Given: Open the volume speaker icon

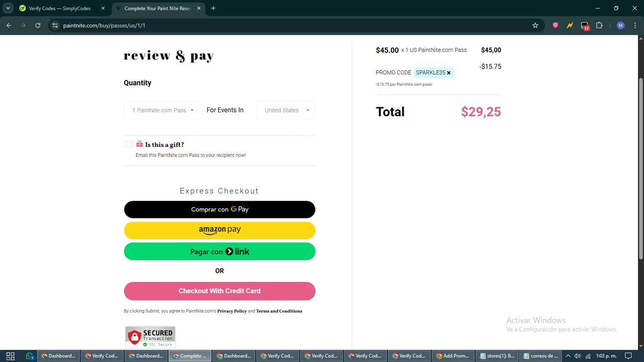Looking at the screenshot, I should pyautogui.click(x=578, y=356).
